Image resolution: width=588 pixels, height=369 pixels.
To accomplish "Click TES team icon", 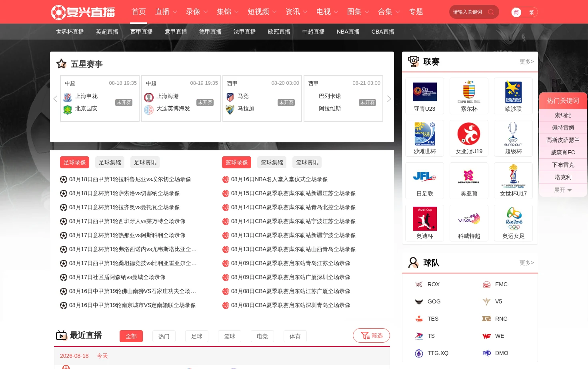I will [419, 319].
